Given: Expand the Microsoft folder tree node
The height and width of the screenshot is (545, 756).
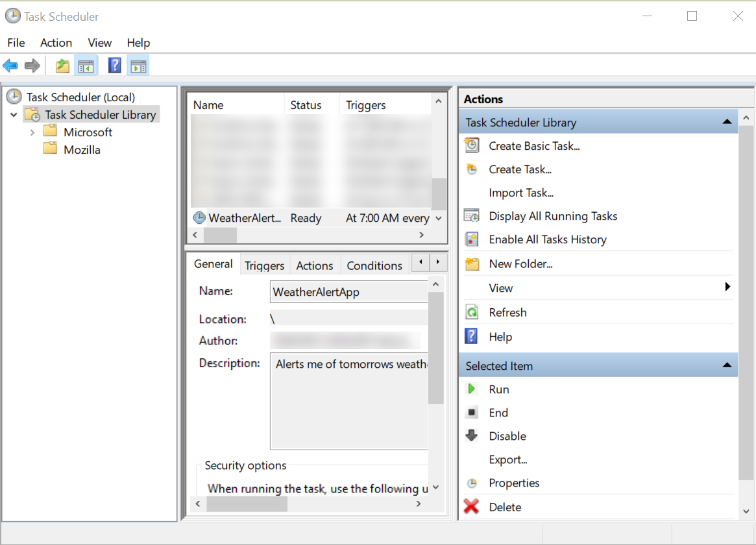Looking at the screenshot, I should (32, 132).
